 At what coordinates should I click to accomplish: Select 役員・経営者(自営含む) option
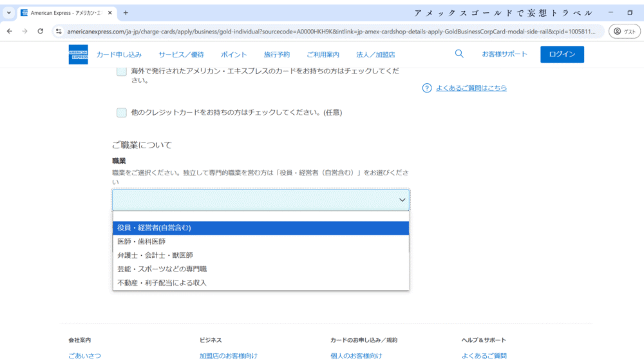(261, 228)
